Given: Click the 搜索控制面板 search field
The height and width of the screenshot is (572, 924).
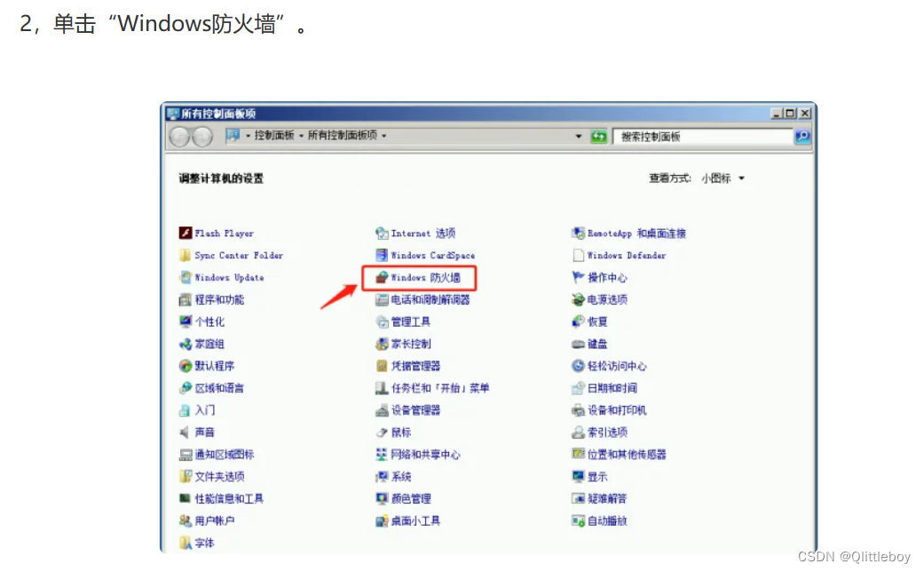Looking at the screenshot, I should pos(701,137).
